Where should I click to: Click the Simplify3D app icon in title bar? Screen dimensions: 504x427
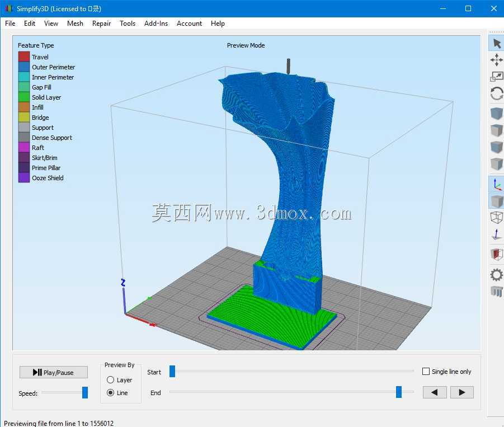pyautogui.click(x=9, y=9)
